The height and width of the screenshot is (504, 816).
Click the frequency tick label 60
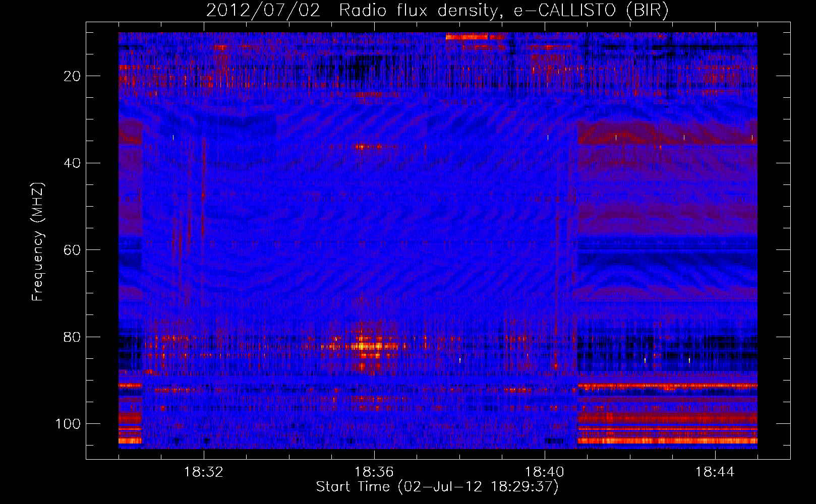(x=73, y=250)
